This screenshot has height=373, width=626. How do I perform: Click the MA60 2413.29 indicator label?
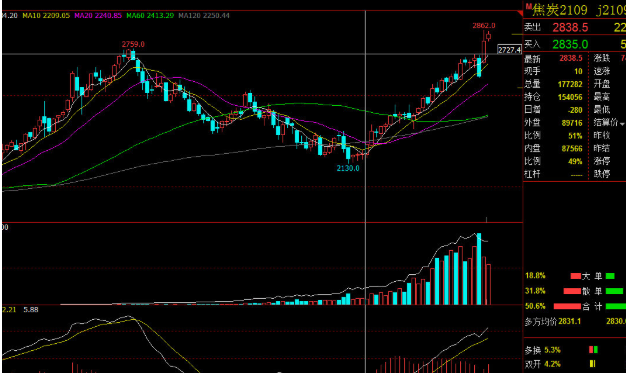pyautogui.click(x=150, y=16)
